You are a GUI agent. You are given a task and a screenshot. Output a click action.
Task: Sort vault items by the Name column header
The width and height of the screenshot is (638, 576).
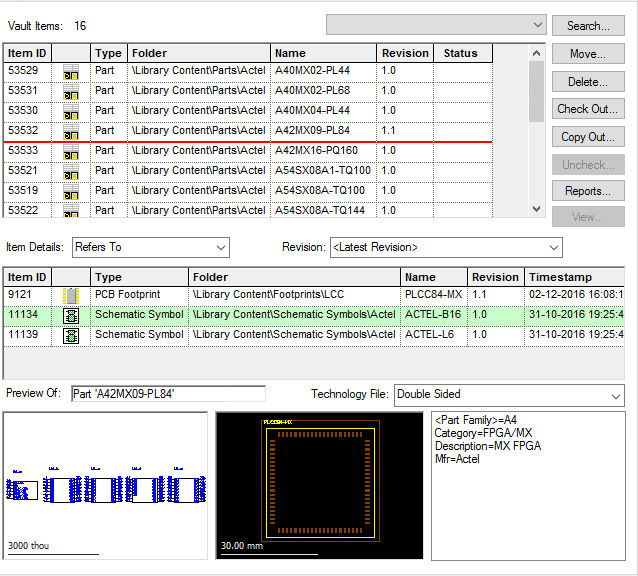pos(323,53)
